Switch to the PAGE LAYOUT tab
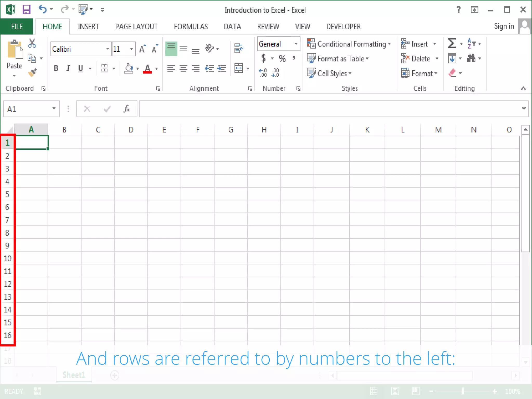 [x=137, y=26]
